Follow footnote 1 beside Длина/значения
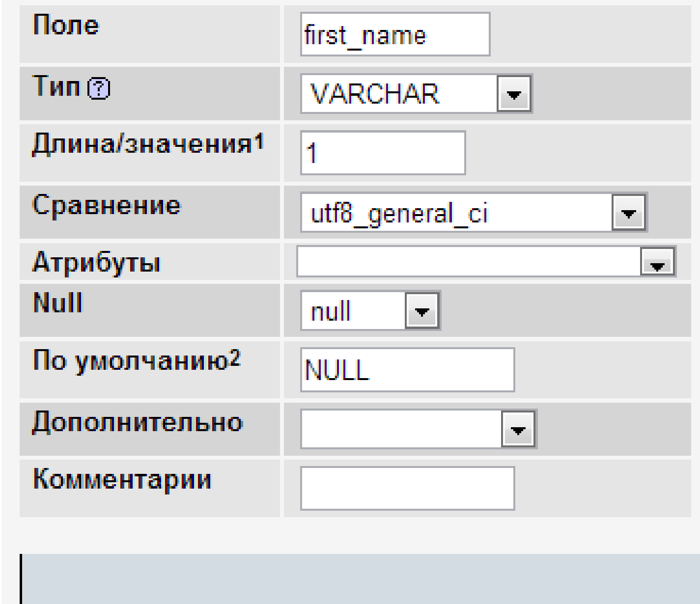The image size is (700, 604). coord(259,141)
